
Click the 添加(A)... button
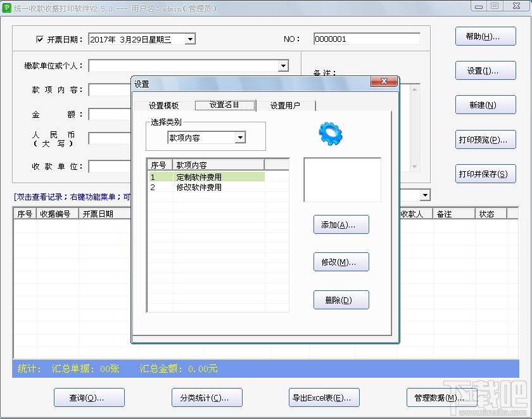[341, 224]
